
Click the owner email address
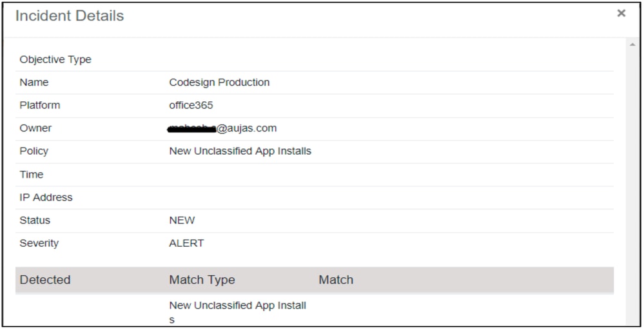pos(222,128)
